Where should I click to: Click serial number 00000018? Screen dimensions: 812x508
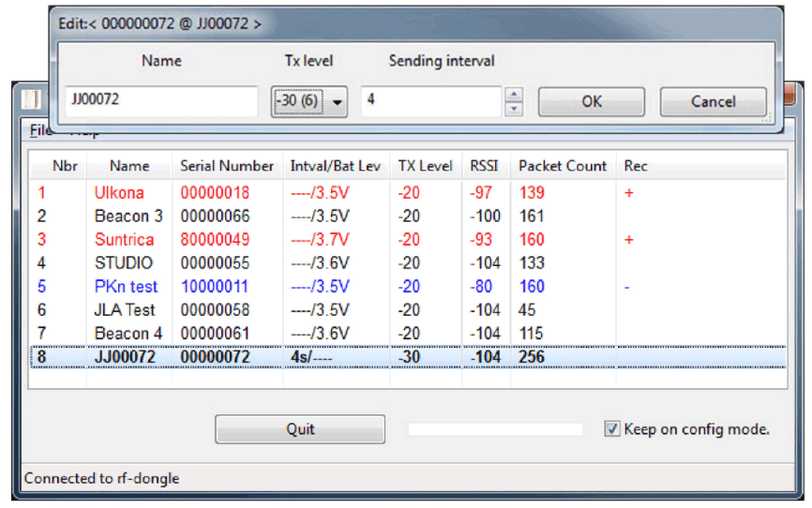coord(215,193)
